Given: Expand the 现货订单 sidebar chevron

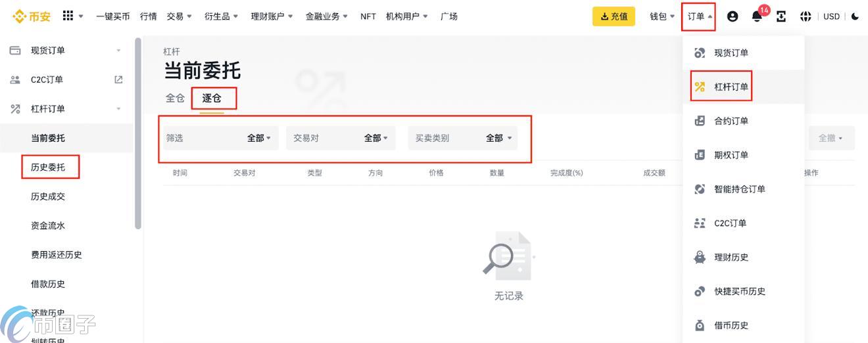Looking at the screenshot, I should [118, 51].
